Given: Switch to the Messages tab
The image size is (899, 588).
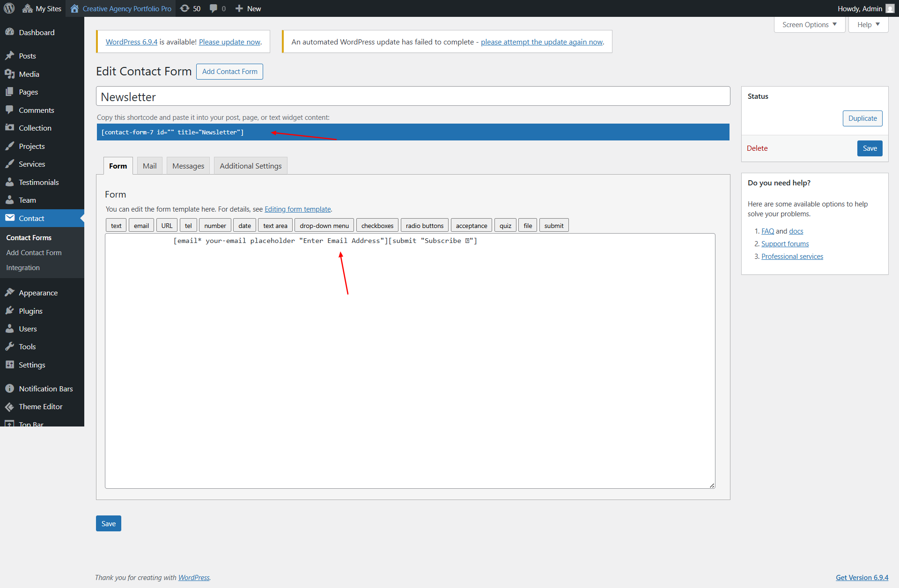Looking at the screenshot, I should [x=188, y=166].
